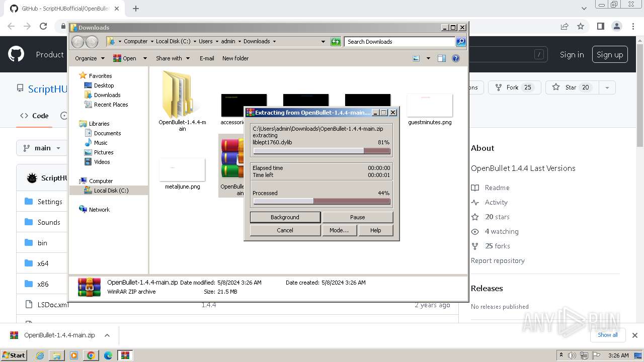Click Help in extraction dialog
Viewport: 644px width, 362px height.
[375, 230]
